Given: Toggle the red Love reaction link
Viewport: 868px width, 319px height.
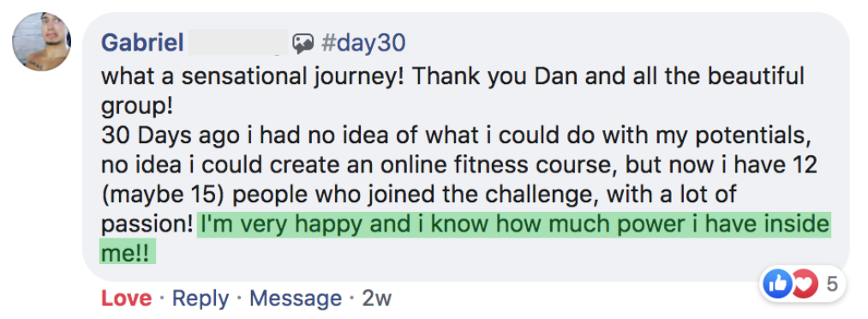Looking at the screenshot, I should coord(126,299).
